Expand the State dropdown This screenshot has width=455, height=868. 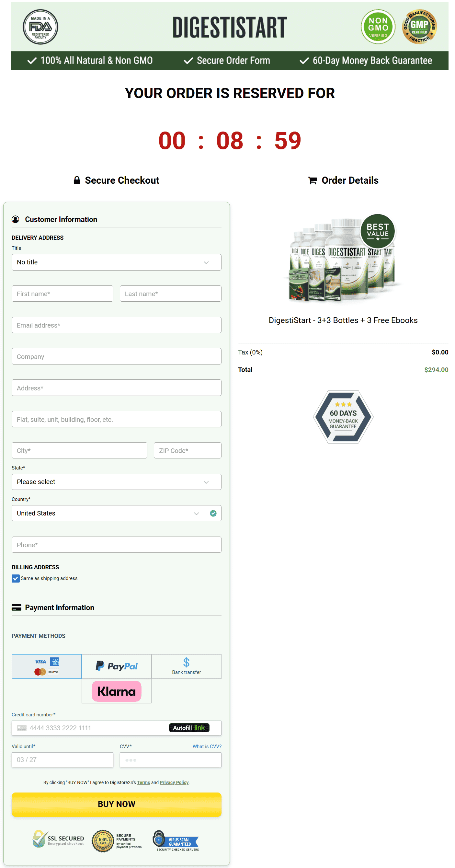[x=116, y=482]
